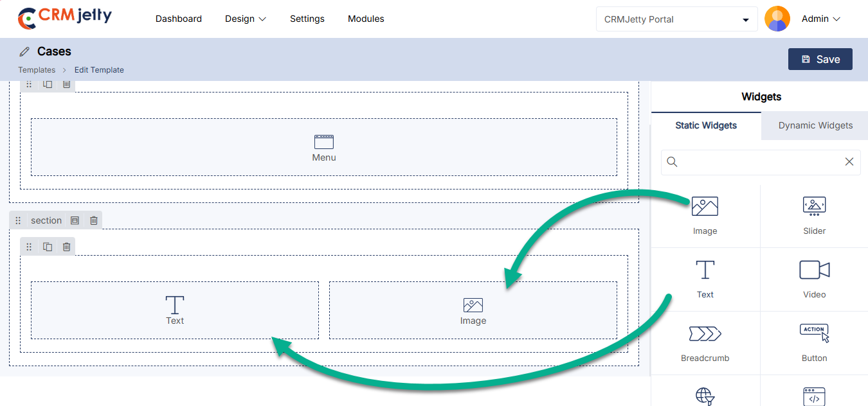Select the Menu widget block on canvas

pos(324,147)
